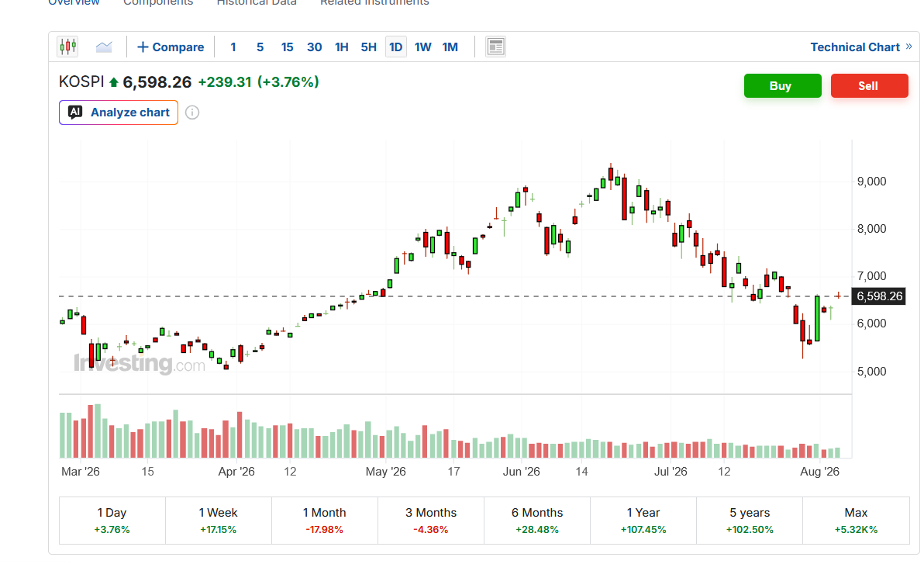Click the green up arrow beside KOSPI

tap(114, 82)
